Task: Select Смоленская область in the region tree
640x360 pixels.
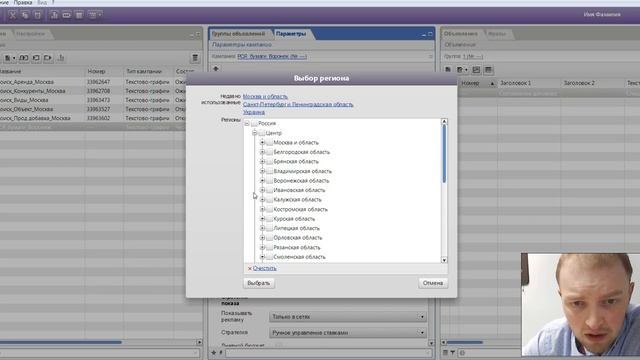Action: (x=300, y=257)
